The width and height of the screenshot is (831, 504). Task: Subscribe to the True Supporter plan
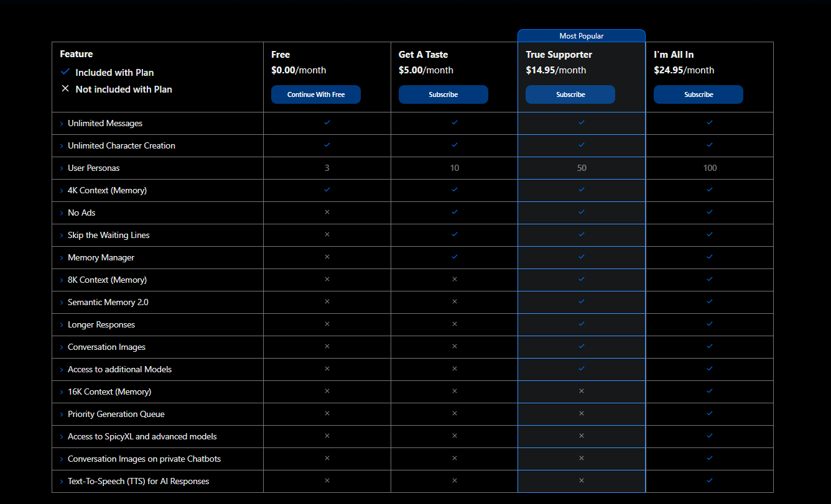tap(570, 94)
